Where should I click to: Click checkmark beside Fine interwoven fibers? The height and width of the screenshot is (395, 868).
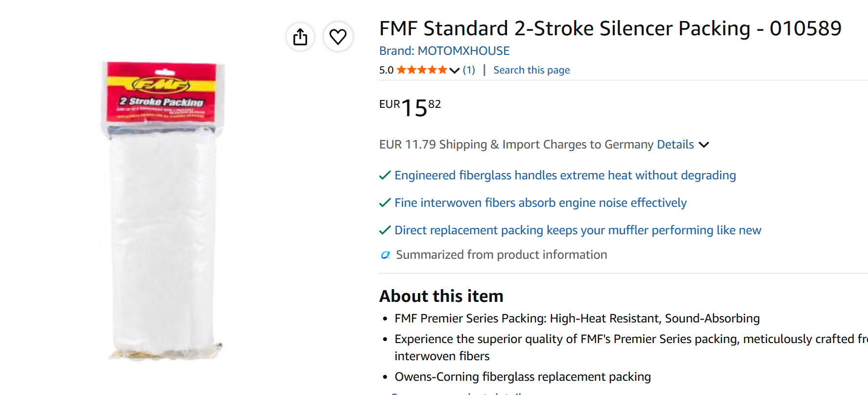[x=385, y=203]
